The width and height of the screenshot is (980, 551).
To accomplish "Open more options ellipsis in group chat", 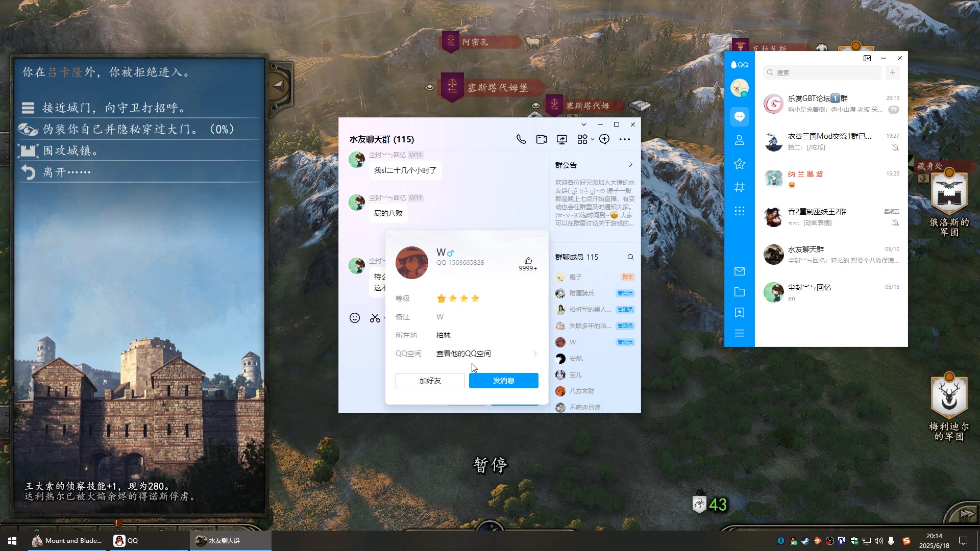I will click(x=625, y=139).
